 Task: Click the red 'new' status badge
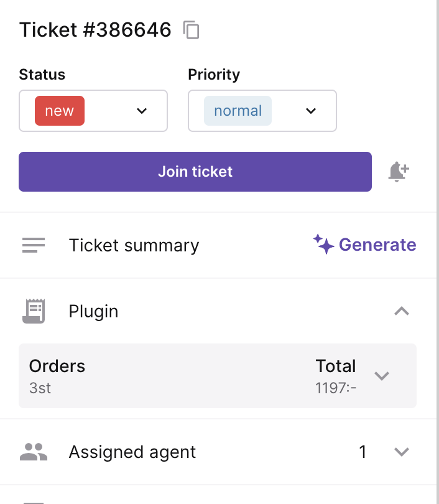tap(60, 111)
